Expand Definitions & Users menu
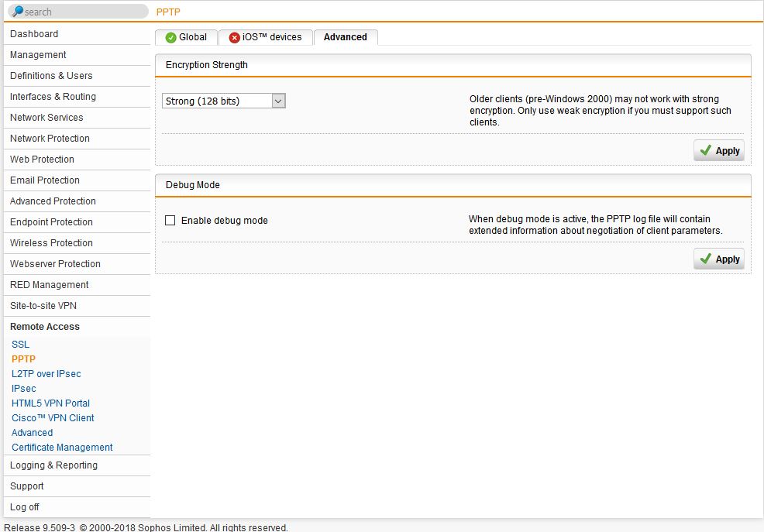The image size is (764, 532). pos(77,76)
